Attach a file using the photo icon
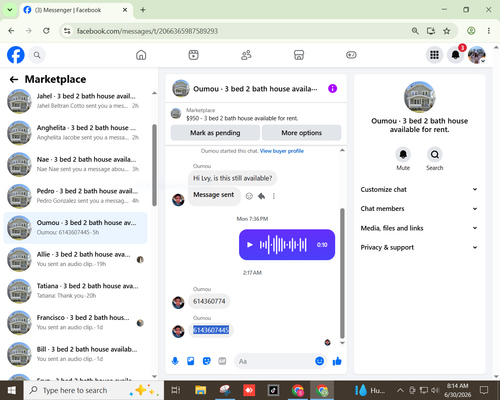The width and height of the screenshot is (500, 400). [x=191, y=361]
